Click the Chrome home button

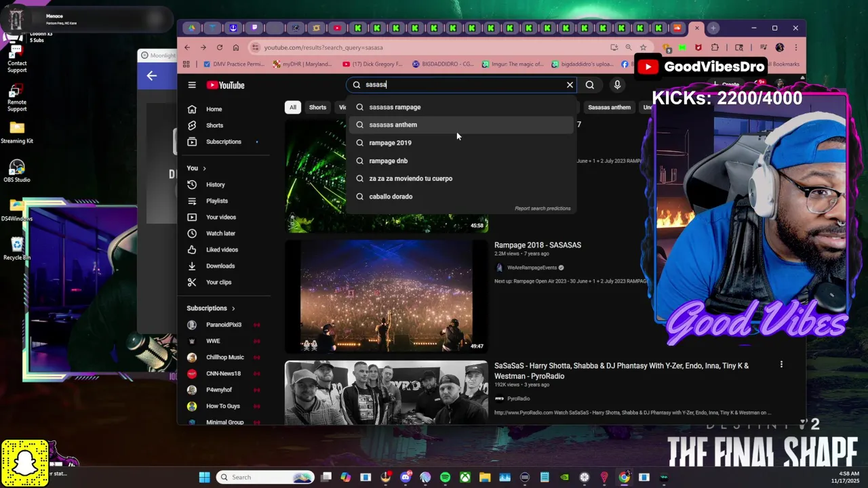235,47
